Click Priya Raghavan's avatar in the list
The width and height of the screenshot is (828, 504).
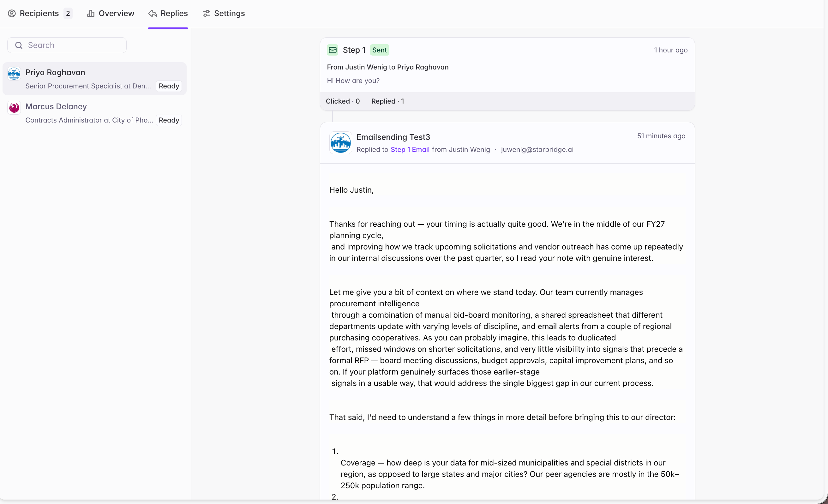pos(14,73)
